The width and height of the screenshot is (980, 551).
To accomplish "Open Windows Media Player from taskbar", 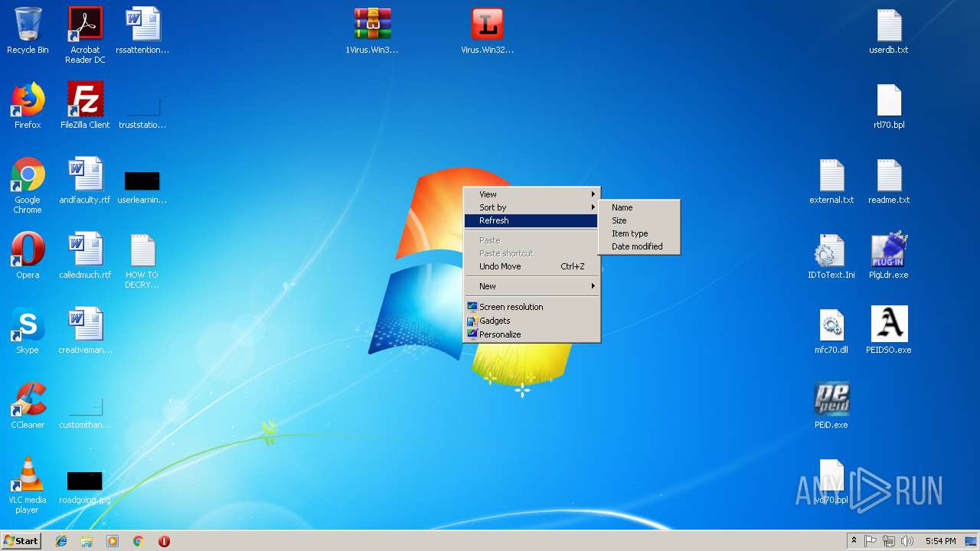I will point(113,541).
